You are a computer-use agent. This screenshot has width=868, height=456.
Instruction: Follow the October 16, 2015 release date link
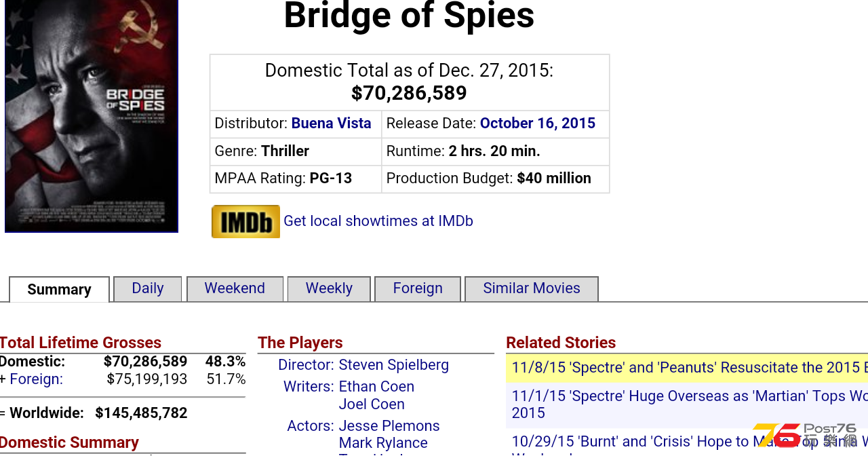click(x=538, y=123)
